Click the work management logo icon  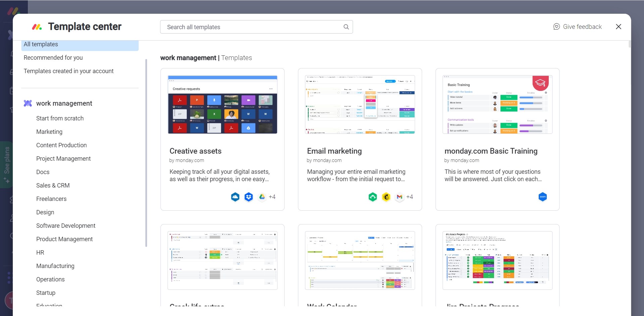point(28,103)
